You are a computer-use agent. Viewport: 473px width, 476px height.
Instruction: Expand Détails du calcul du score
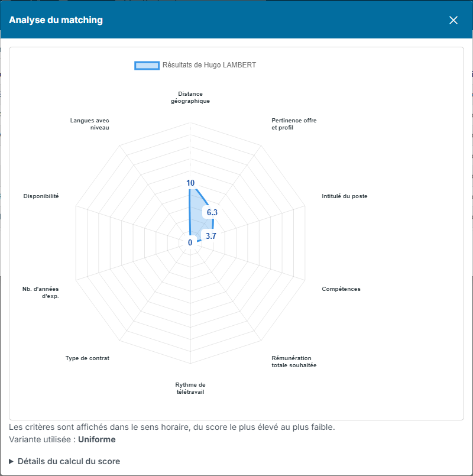[x=64, y=461]
